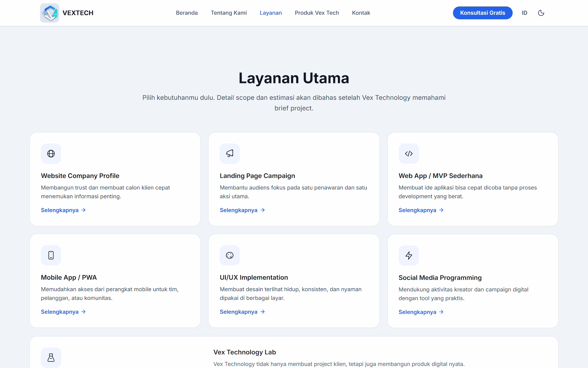Screen dimensions: 588x368
Task: Click the flask icon for Vex Technology Lab
Action: 51,358
